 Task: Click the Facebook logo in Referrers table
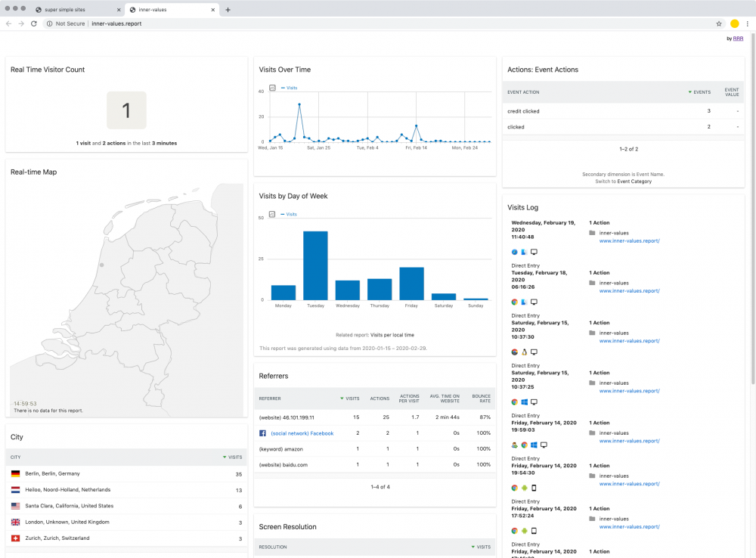click(x=263, y=433)
